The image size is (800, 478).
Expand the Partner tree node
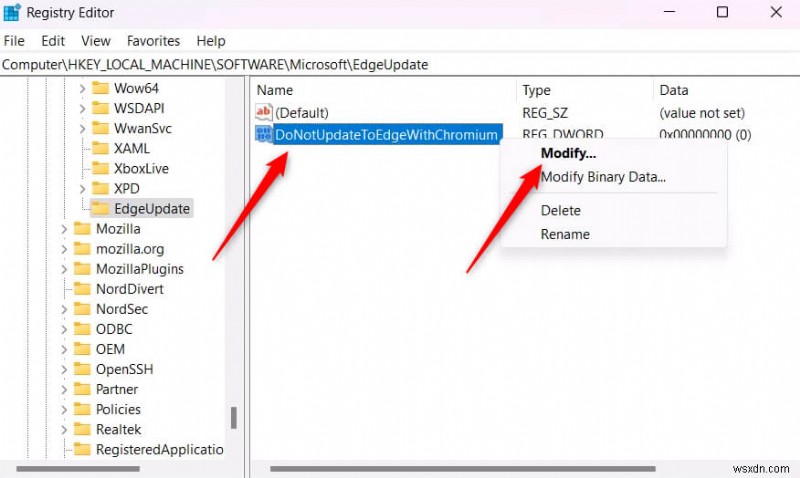(x=64, y=390)
